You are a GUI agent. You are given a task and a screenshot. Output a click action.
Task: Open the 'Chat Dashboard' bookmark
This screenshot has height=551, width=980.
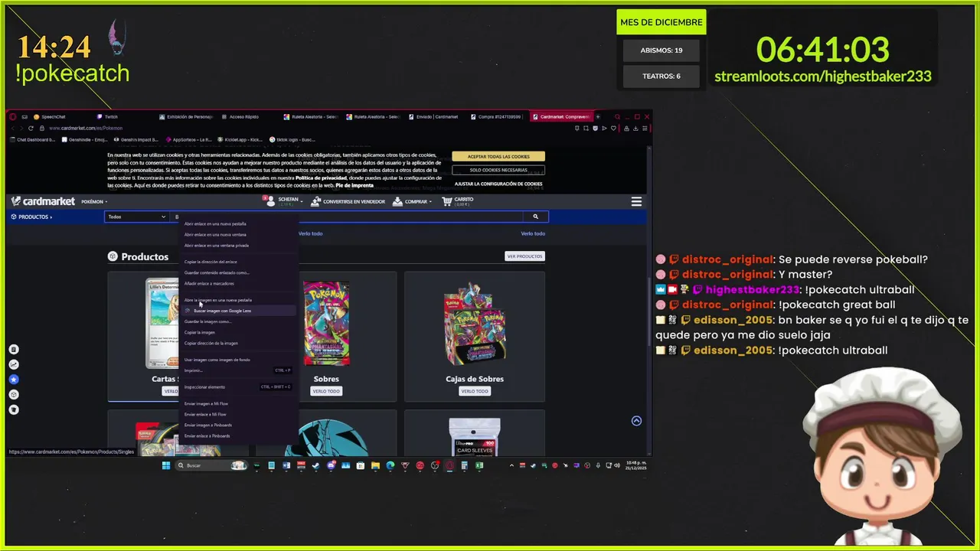tap(34, 140)
